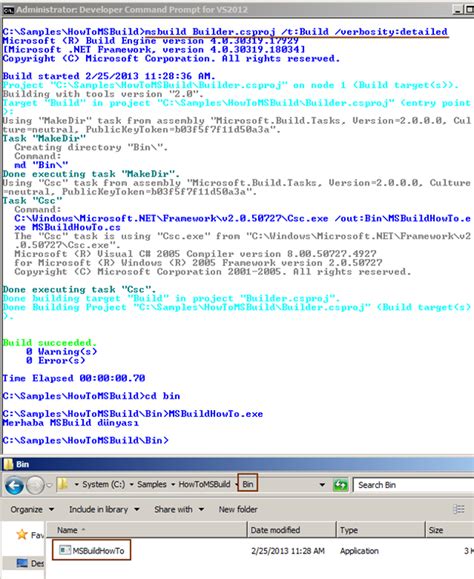The height and width of the screenshot is (579, 474).
Task: Select Samples in the address breadcrumb
Action: click(x=152, y=484)
